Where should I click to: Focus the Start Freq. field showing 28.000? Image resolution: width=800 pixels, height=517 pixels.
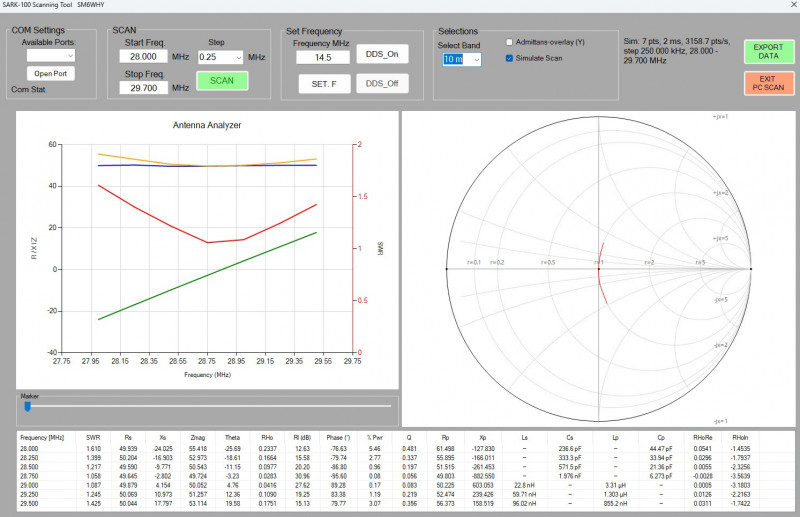tap(143, 57)
